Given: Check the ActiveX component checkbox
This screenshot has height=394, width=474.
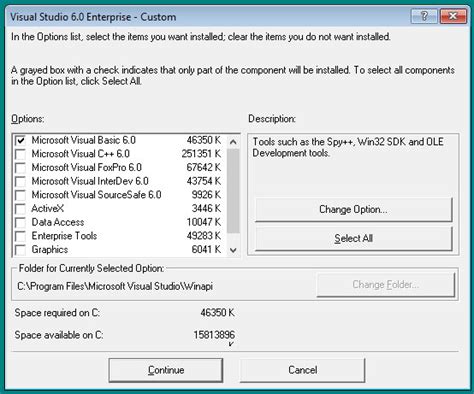Looking at the screenshot, I should point(20,209).
